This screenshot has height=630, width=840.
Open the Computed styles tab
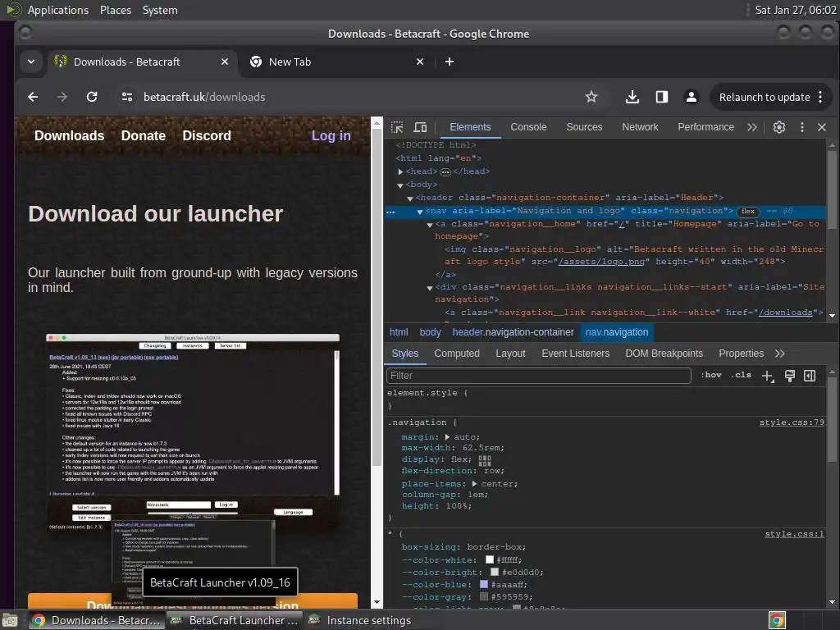click(457, 354)
